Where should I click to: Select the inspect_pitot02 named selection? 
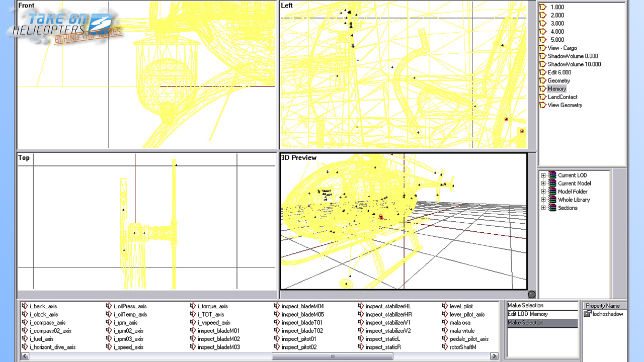click(299, 347)
